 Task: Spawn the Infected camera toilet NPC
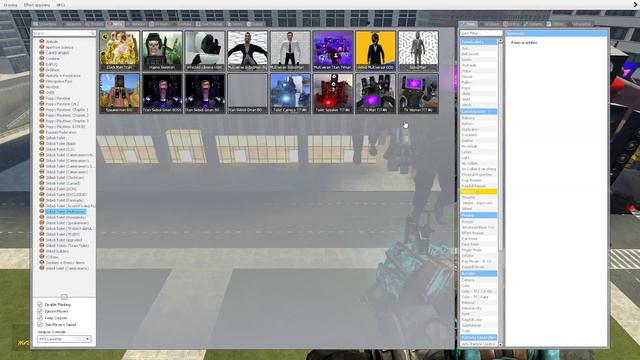(x=204, y=51)
